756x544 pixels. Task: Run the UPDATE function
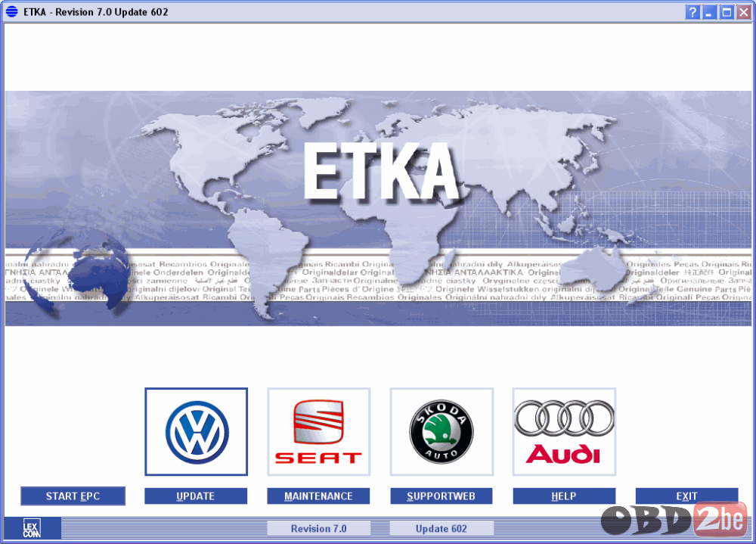click(196, 496)
